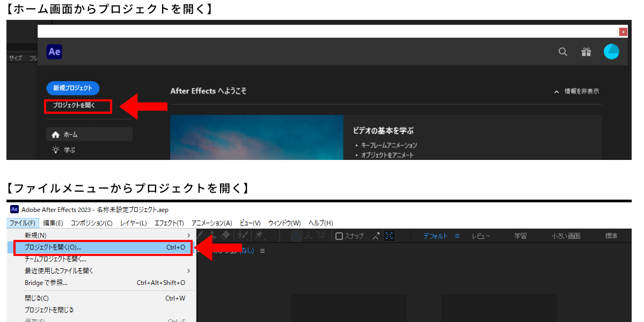The height and width of the screenshot is (322, 644).
Task: Click the snap collapse arrow icon next to スナップ
Action: 376,236
